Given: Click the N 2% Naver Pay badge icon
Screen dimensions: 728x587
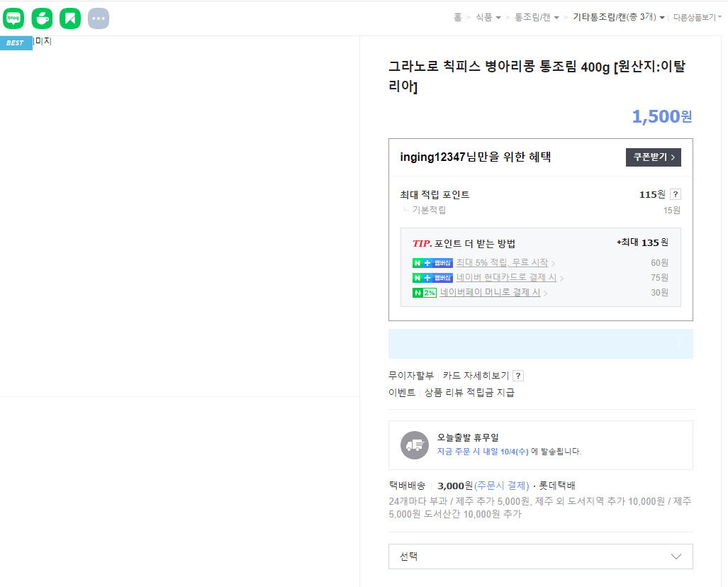Looking at the screenshot, I should [x=424, y=292].
